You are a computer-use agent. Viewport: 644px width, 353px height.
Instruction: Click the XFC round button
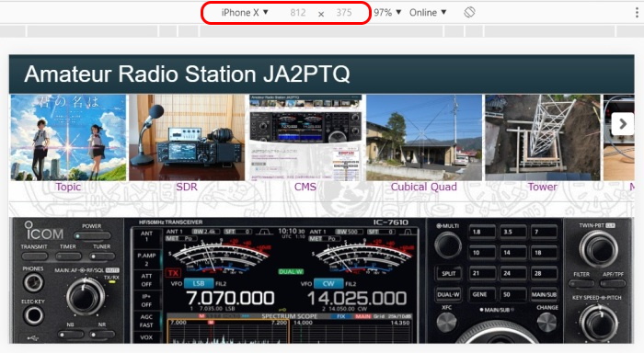point(446,323)
